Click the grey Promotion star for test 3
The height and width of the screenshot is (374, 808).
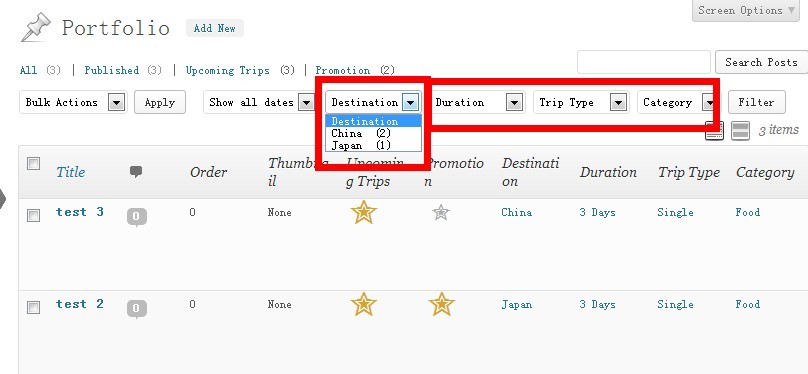(x=441, y=212)
